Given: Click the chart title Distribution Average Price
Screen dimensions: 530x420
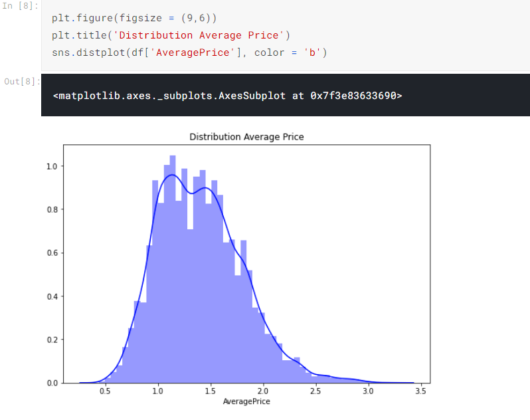Looking at the screenshot, I should (x=246, y=137).
